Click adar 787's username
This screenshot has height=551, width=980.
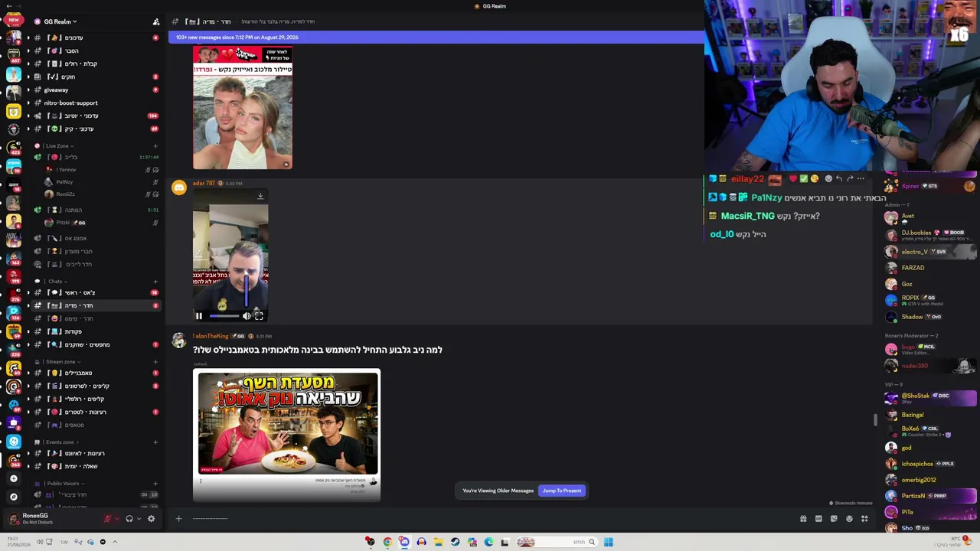click(204, 184)
